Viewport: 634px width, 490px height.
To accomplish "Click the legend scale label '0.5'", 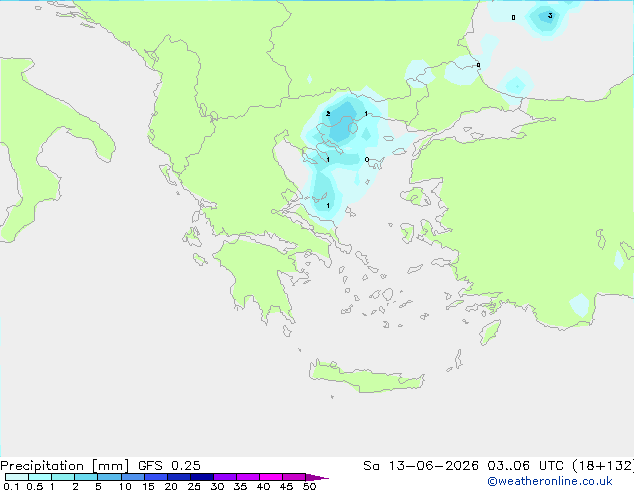I will [x=35, y=486].
